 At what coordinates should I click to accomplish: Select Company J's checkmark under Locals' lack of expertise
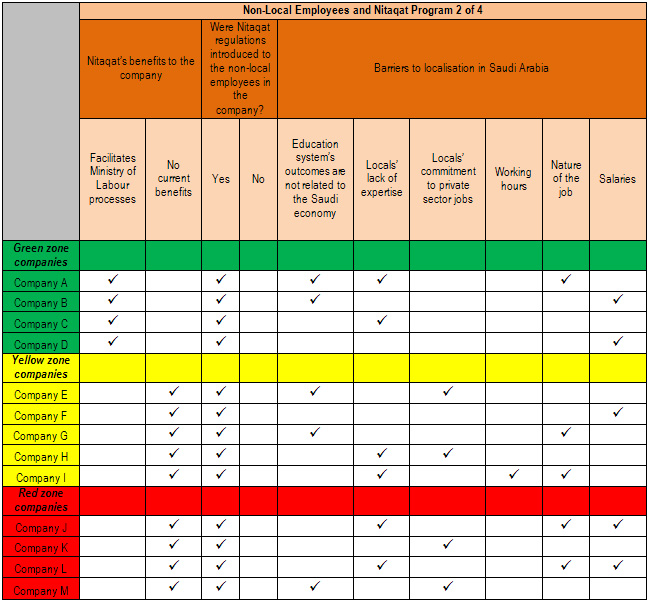[381, 524]
